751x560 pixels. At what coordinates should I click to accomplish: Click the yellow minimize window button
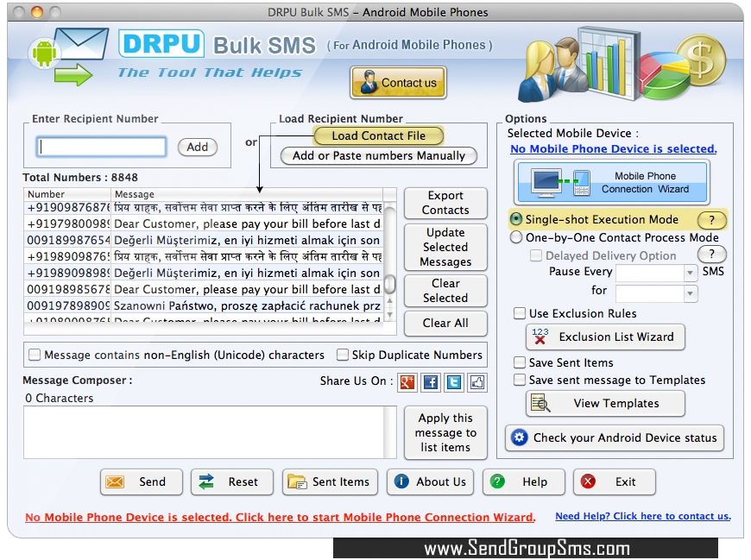pos(37,12)
